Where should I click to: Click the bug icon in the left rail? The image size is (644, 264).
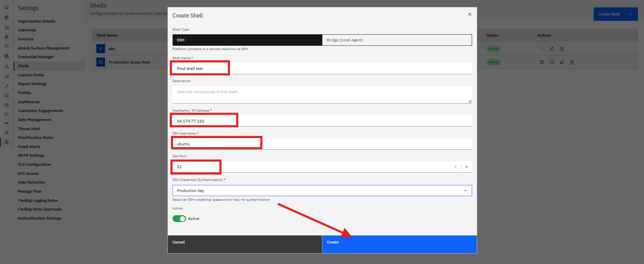pos(6,37)
